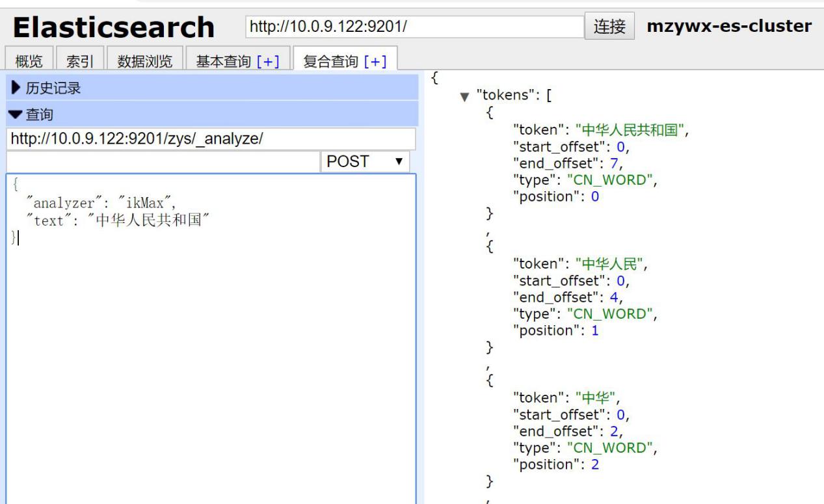Click the _analyze query URL field
This screenshot has height=504, width=824.
tap(211, 139)
